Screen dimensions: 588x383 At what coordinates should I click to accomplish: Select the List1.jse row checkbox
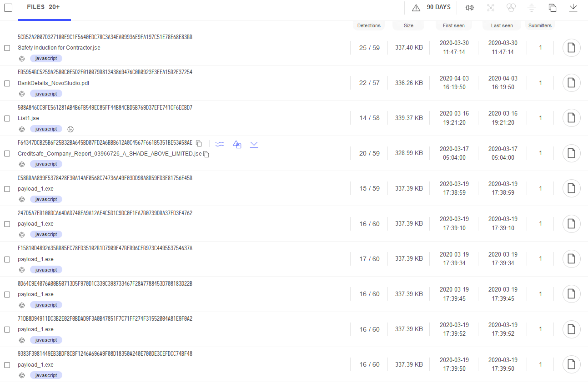tap(7, 118)
